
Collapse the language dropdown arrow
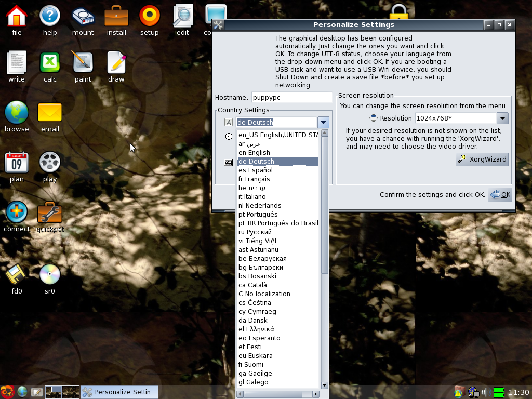pyautogui.click(x=323, y=123)
